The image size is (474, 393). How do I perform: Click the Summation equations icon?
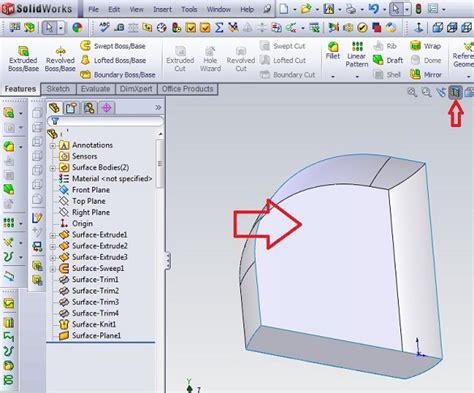pos(219,27)
